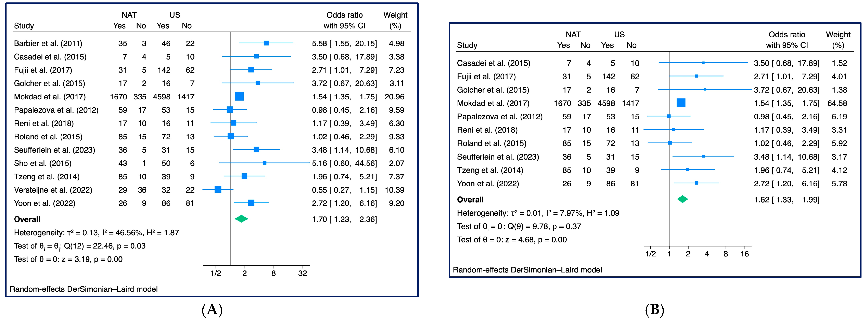The image size is (868, 321).
Task: Click the Barbier square marker in panel A
Action: 266,43
